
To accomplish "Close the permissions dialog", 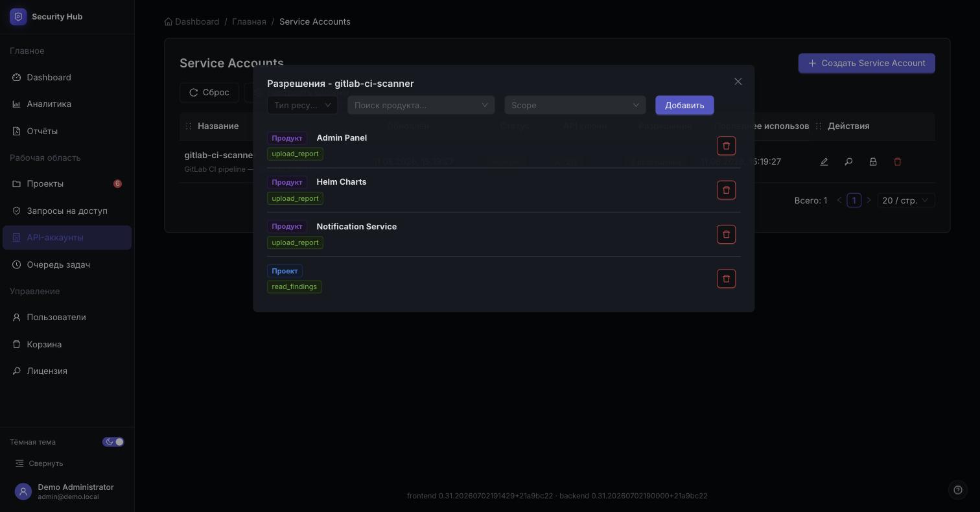I will point(738,82).
